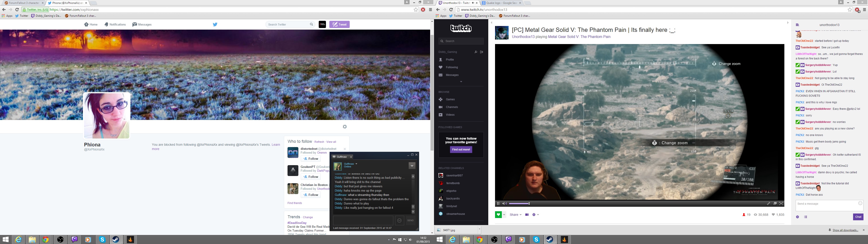Screen dimensions: 868x244
Task: Bookmark the Twitter page with star icon
Action: click(x=416, y=10)
